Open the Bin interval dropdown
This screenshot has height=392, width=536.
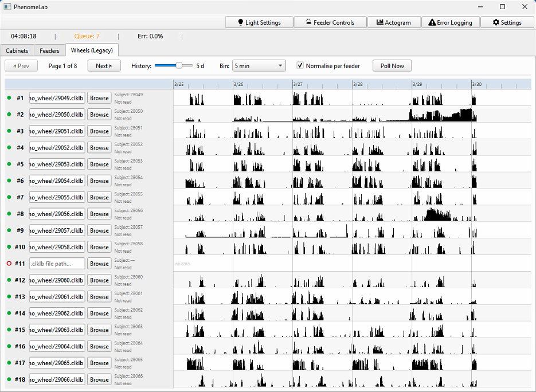tap(259, 65)
